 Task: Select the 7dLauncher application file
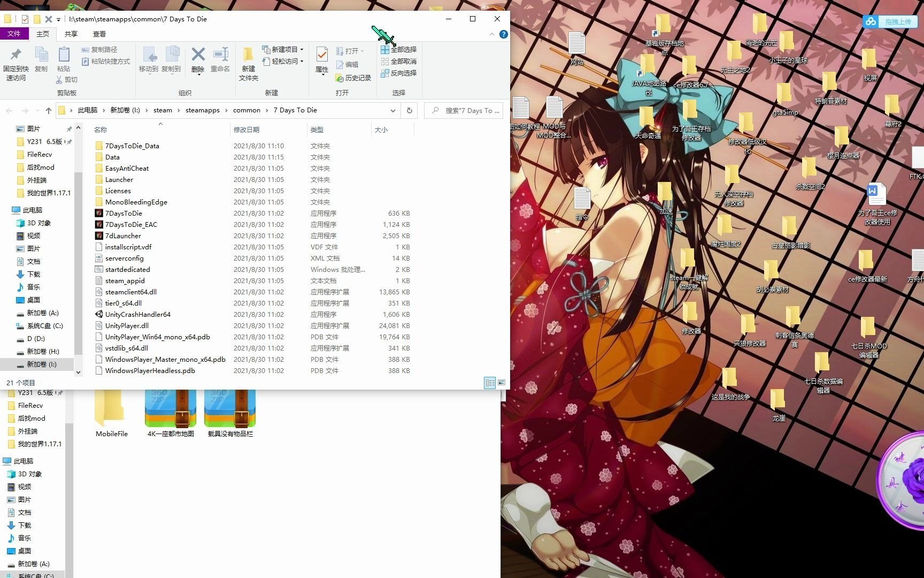123,235
